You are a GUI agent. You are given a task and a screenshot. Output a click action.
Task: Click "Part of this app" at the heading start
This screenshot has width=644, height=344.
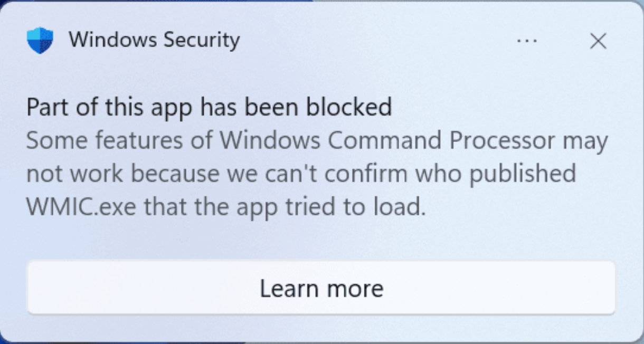110,107
